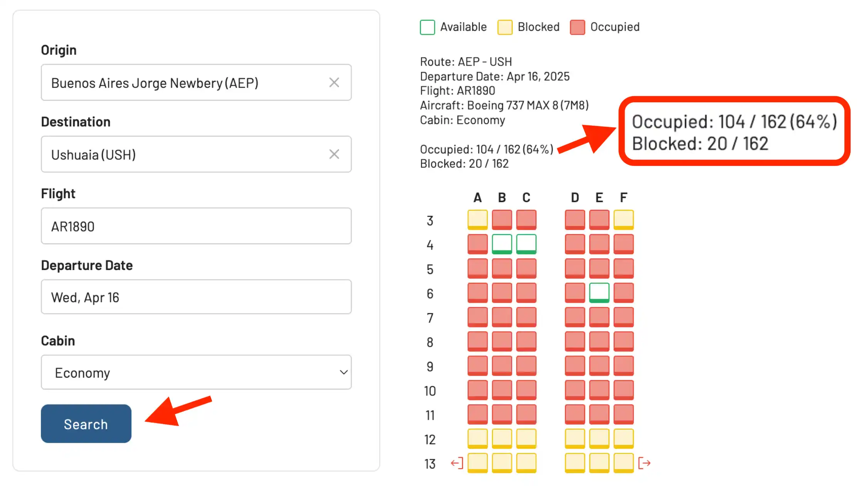Click blocked seat 12B
This screenshot has width=868, height=486.
[x=502, y=439]
